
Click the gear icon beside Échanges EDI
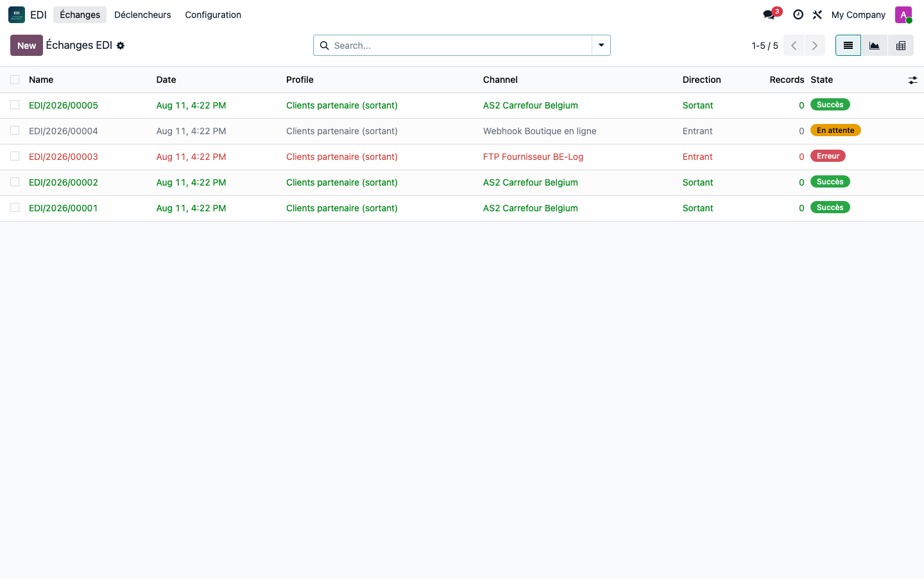pyautogui.click(x=121, y=46)
